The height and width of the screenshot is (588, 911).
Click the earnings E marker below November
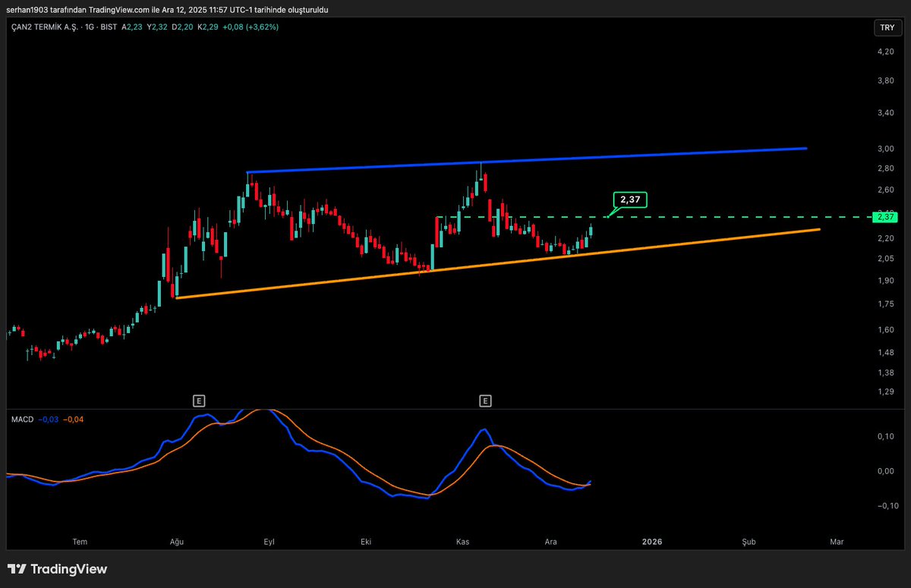pyautogui.click(x=484, y=400)
